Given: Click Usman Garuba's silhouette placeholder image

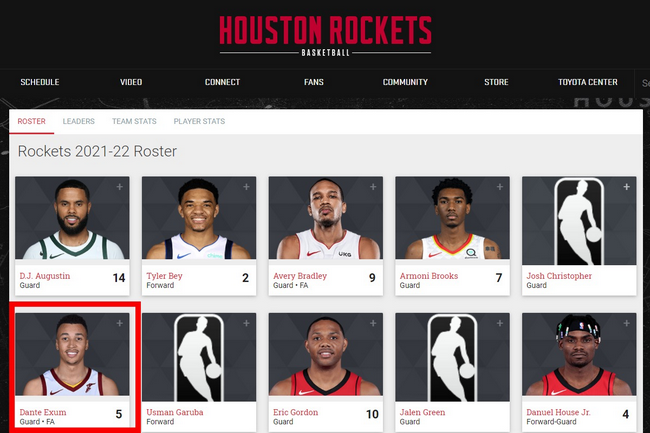Looking at the screenshot, I should point(199,357).
